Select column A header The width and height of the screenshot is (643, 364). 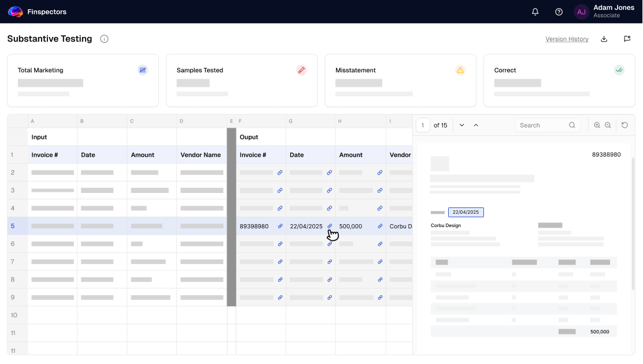coord(53,121)
